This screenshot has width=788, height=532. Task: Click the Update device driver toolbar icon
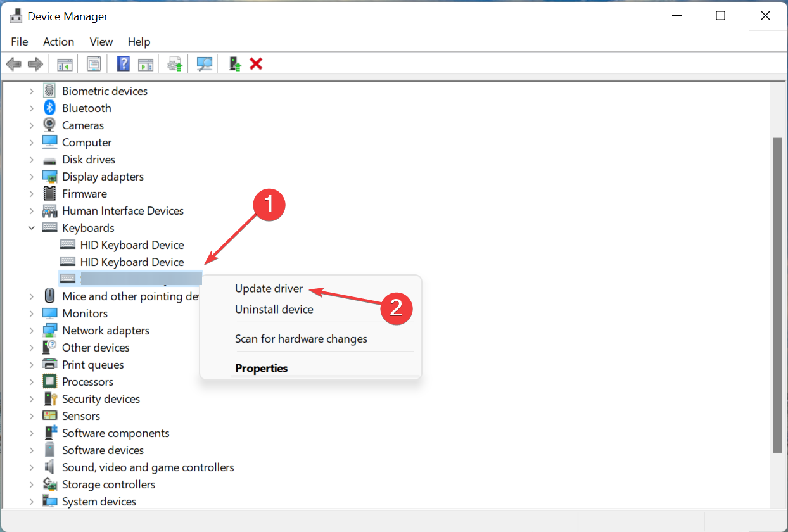point(235,64)
